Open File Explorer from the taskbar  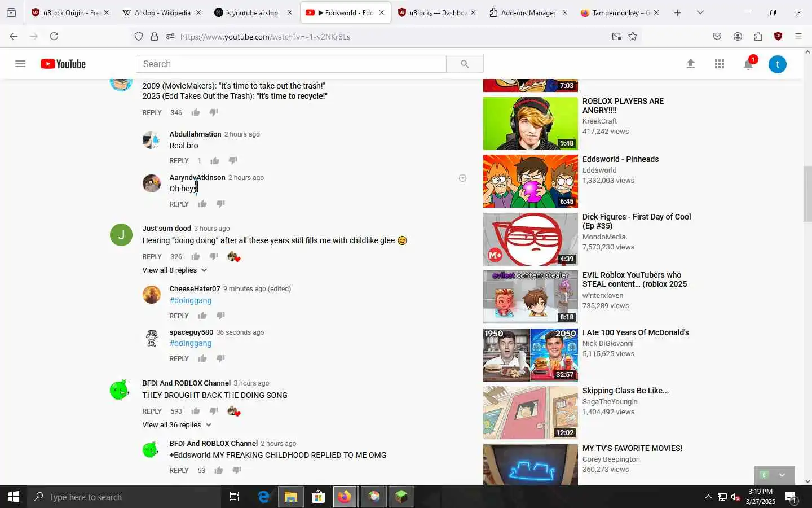(290, 497)
